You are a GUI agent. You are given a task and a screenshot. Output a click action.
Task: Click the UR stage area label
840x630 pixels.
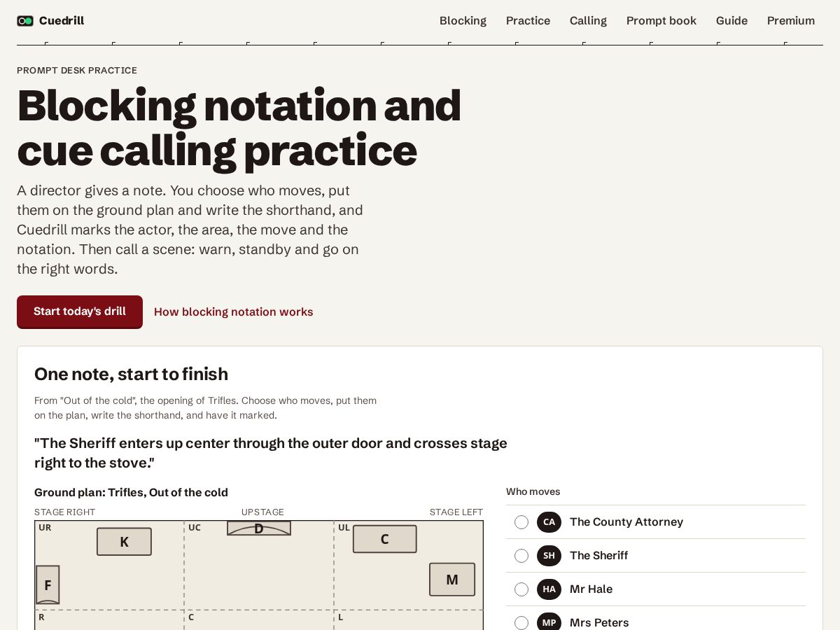[x=45, y=528]
